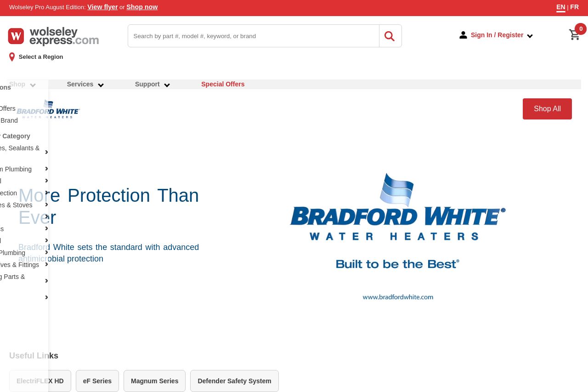Click the Support chevron arrow

tap(167, 85)
